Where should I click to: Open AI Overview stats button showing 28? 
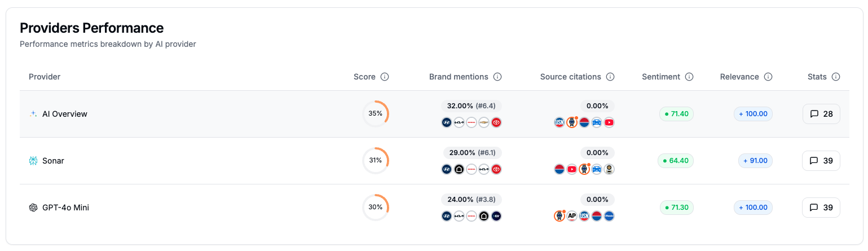click(821, 114)
